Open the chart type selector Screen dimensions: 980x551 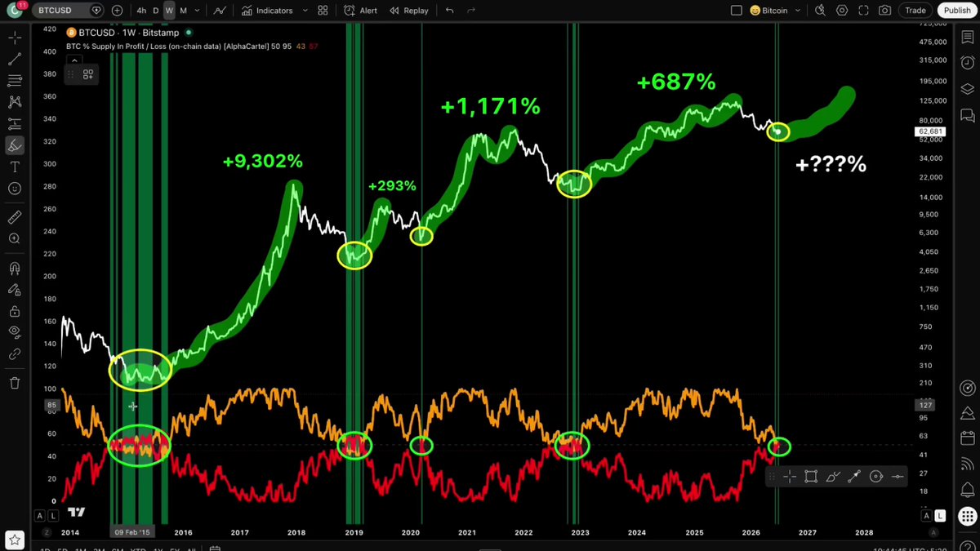[x=220, y=11]
